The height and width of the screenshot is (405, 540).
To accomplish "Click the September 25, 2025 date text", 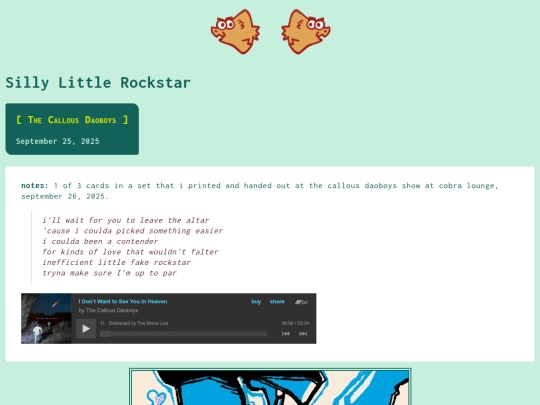I will (x=58, y=141).
